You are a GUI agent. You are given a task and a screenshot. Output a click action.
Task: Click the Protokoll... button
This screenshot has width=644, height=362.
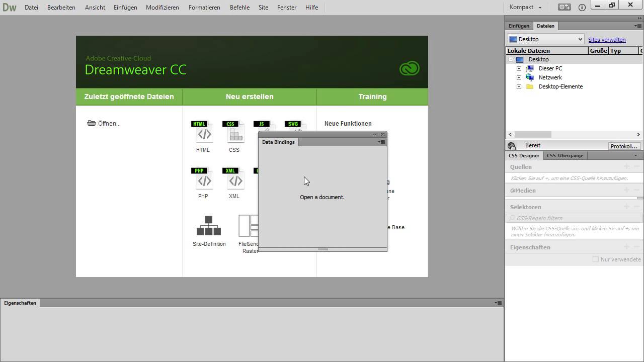(624, 146)
